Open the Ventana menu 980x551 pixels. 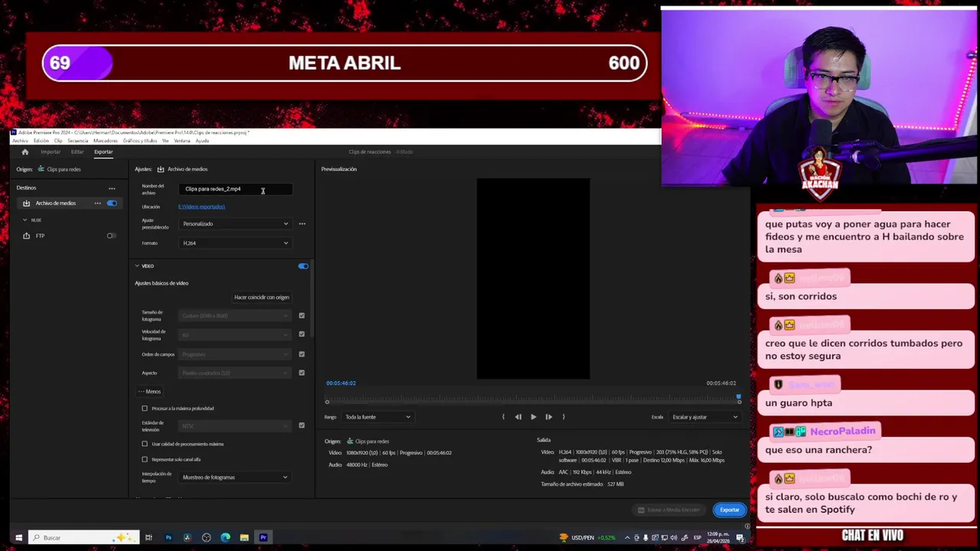coord(182,141)
